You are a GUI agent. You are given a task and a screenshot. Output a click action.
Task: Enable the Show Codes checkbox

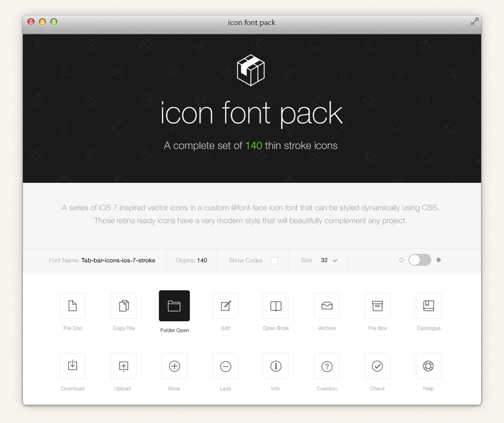tap(274, 260)
